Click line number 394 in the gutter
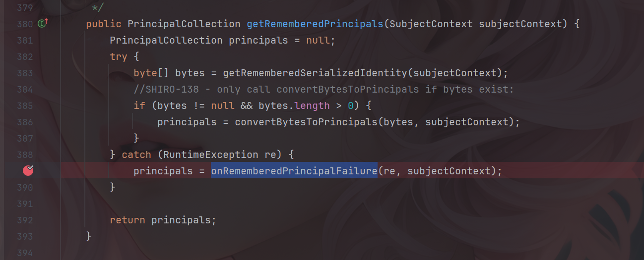 click(24, 253)
